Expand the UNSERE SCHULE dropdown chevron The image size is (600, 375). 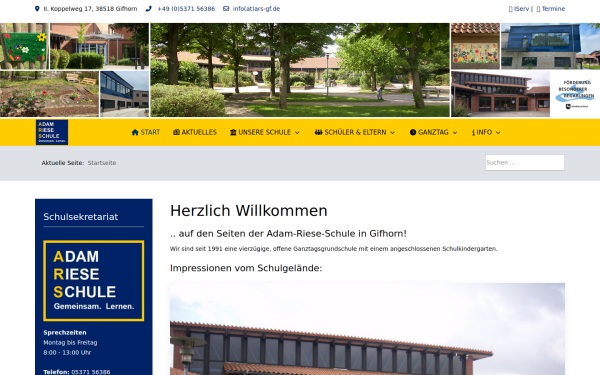pyautogui.click(x=297, y=133)
